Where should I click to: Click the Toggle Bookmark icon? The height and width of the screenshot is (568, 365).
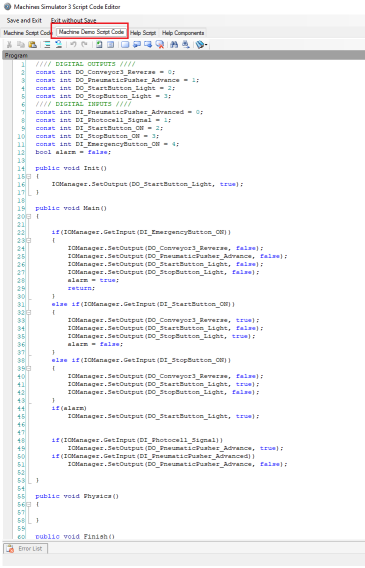coord(125,45)
